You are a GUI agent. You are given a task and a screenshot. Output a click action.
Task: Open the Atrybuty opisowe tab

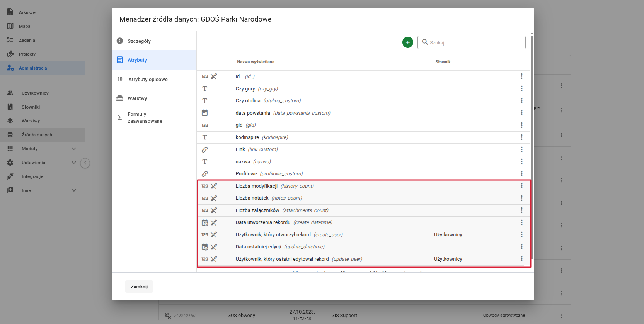[148, 80]
